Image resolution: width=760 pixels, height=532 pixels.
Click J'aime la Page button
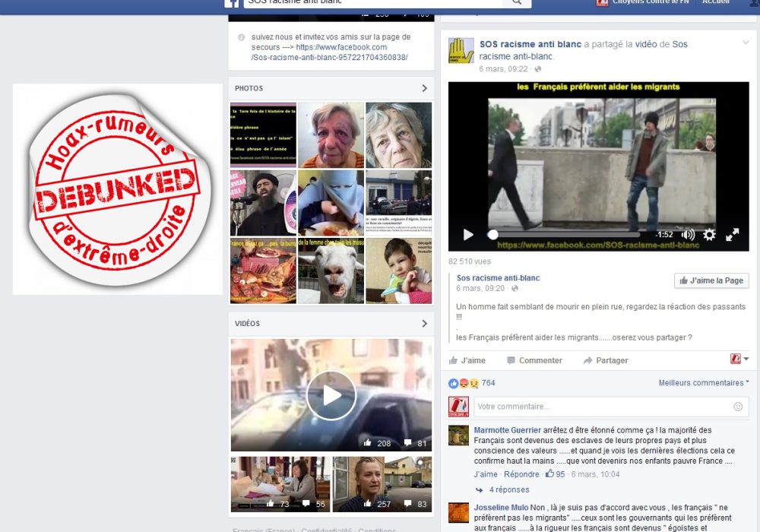tap(711, 280)
